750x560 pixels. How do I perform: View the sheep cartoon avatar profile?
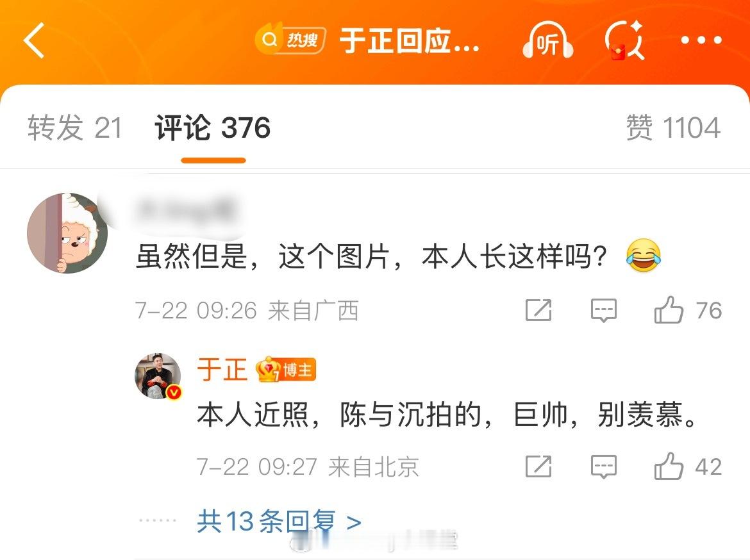(x=67, y=233)
